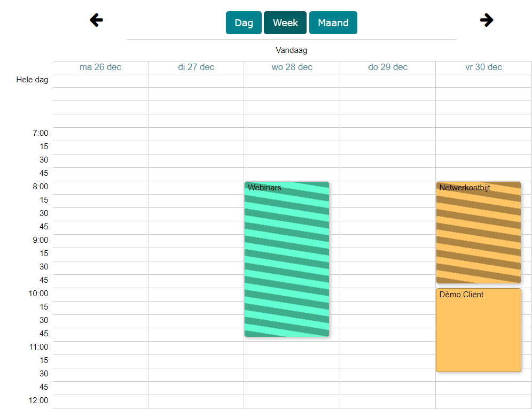Click the 7:00 time slot on Tuesday
532x409 pixels.
(x=196, y=134)
